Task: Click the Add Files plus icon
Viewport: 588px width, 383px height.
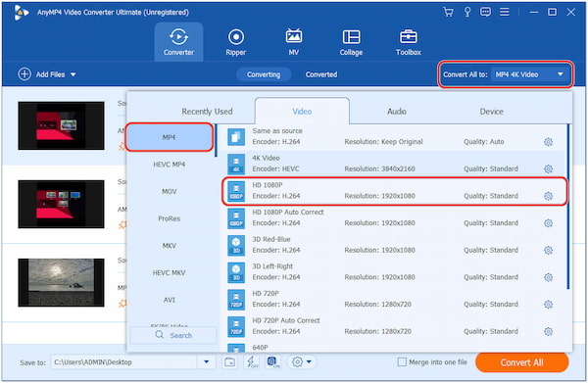Action: (24, 74)
